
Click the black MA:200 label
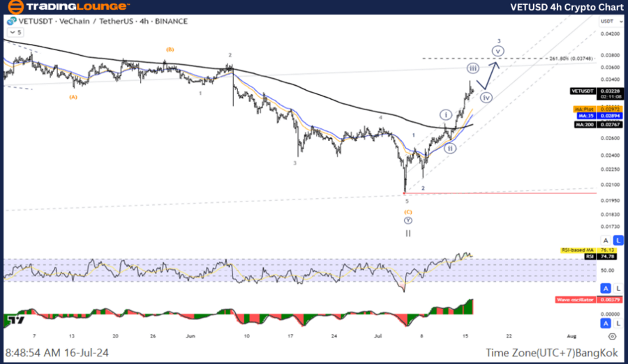coord(585,125)
